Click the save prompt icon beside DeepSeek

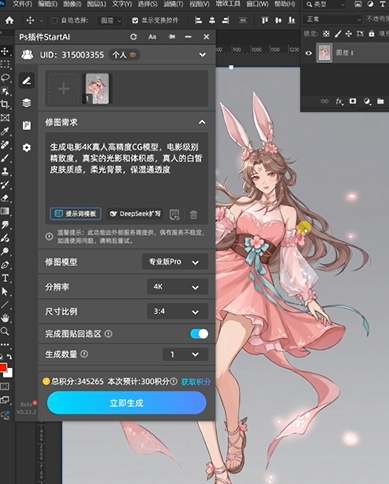click(x=174, y=215)
